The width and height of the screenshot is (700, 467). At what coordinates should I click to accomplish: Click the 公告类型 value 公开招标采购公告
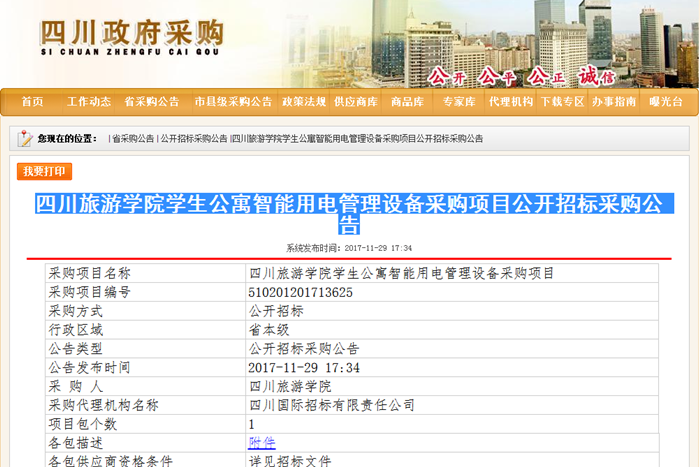304,349
